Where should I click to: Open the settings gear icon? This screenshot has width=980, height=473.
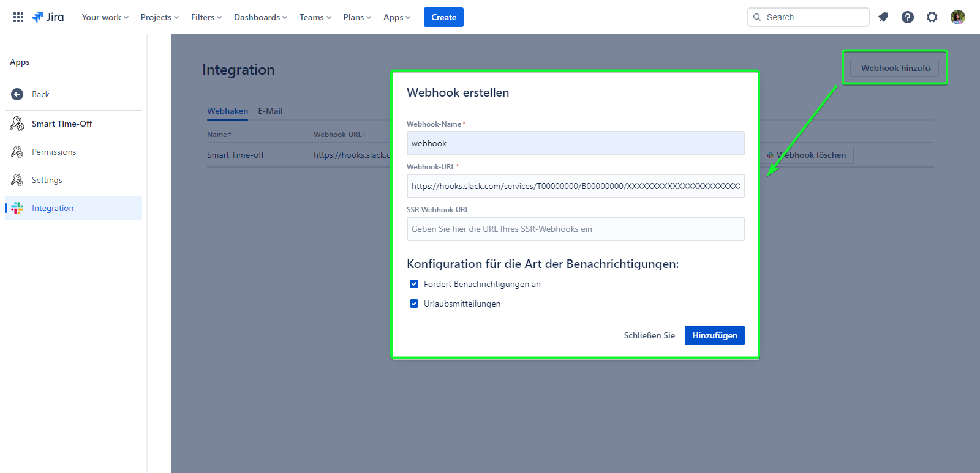[932, 17]
